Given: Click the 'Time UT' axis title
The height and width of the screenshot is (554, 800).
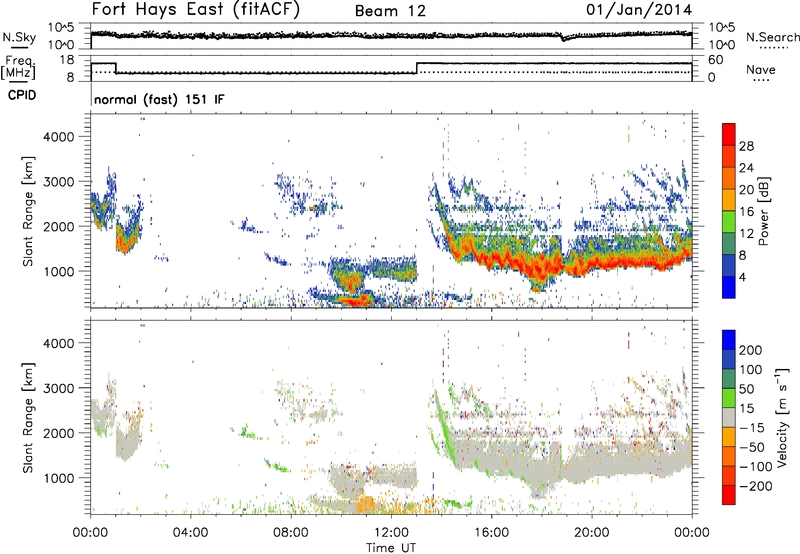Looking at the screenshot, I should click(391, 547).
